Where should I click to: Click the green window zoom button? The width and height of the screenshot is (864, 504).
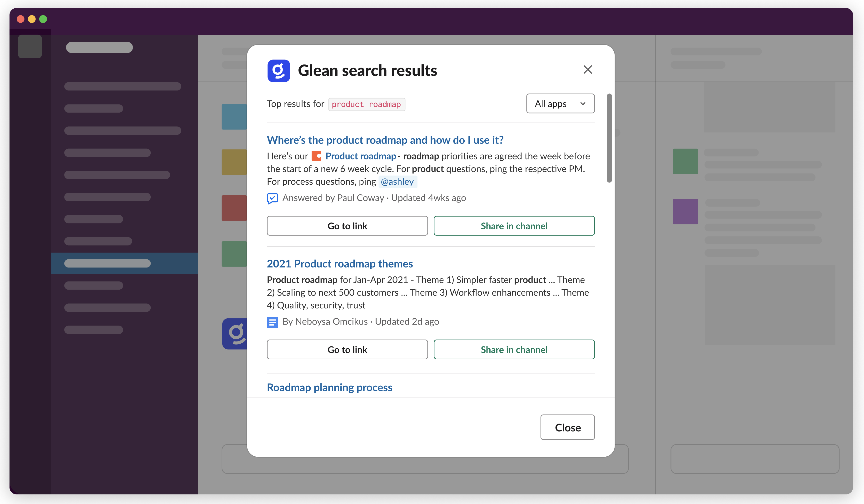click(x=43, y=19)
